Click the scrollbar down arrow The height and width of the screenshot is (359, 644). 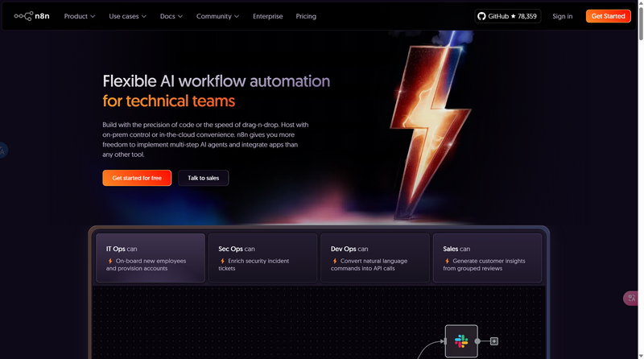click(641, 356)
